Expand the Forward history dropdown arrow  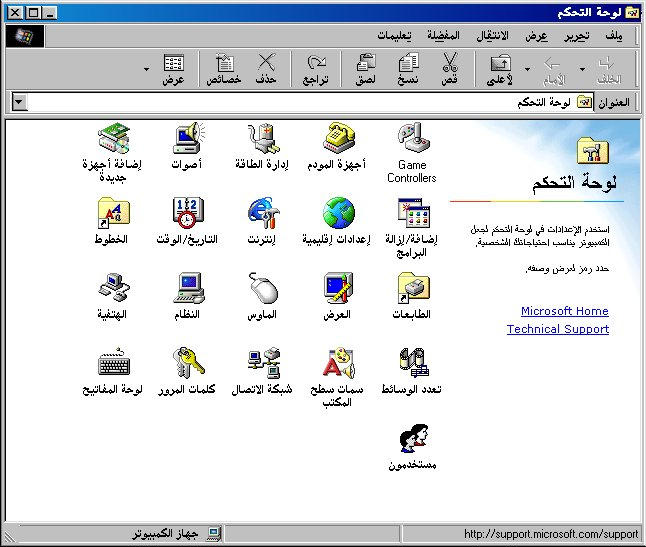tap(527, 69)
